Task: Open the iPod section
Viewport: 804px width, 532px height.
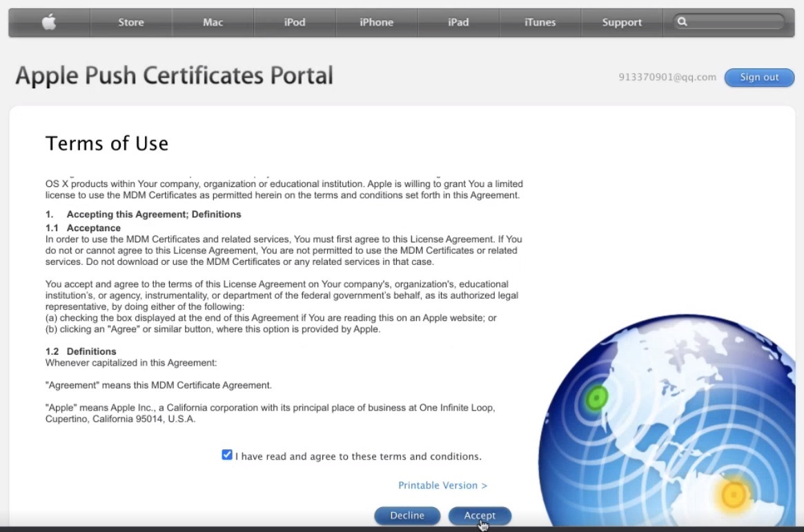Action: [295, 21]
